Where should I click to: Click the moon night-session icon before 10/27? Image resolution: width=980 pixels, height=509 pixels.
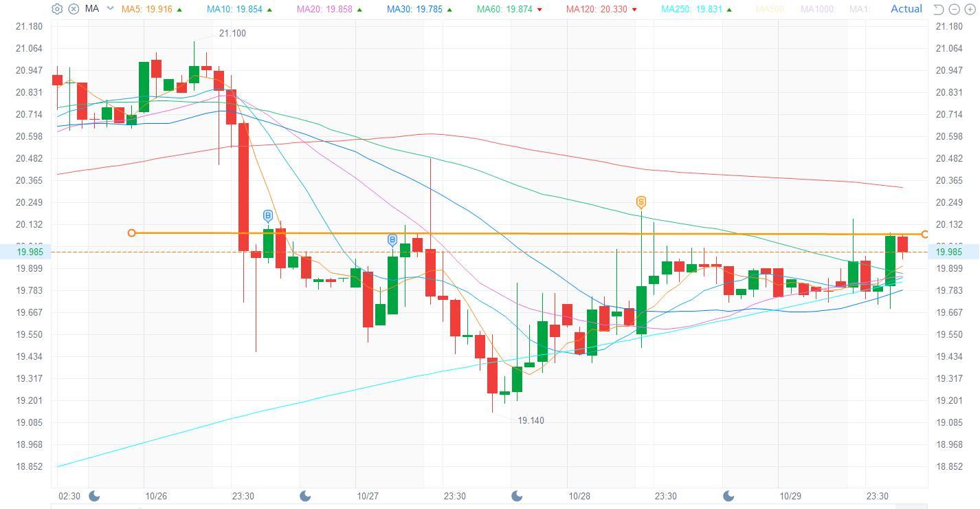[x=307, y=496]
